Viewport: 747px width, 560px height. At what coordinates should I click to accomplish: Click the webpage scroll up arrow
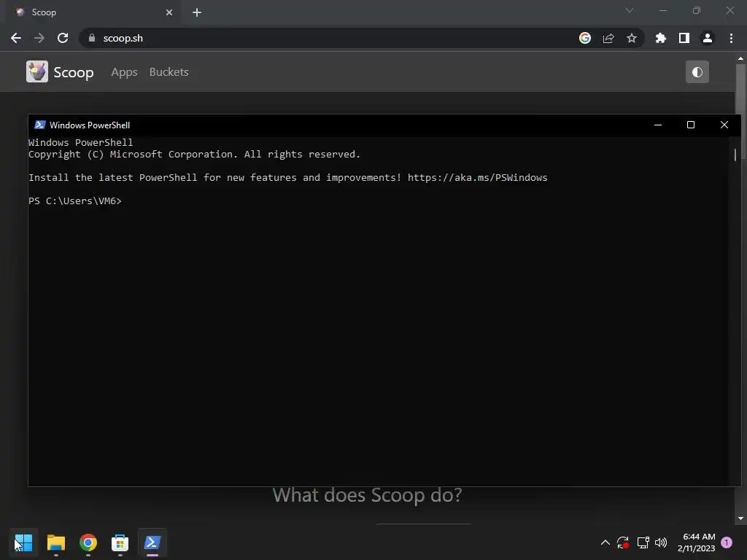[740, 58]
